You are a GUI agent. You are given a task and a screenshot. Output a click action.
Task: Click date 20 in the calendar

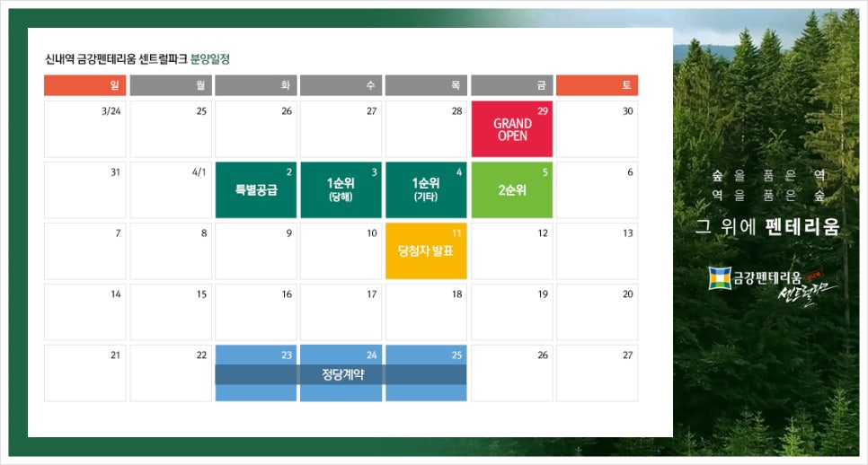click(x=598, y=311)
